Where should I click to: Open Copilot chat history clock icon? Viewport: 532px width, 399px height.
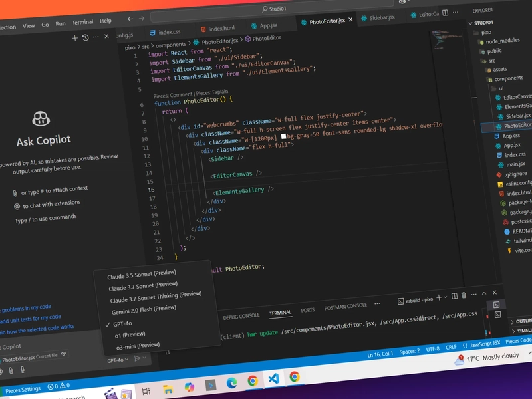coord(86,38)
